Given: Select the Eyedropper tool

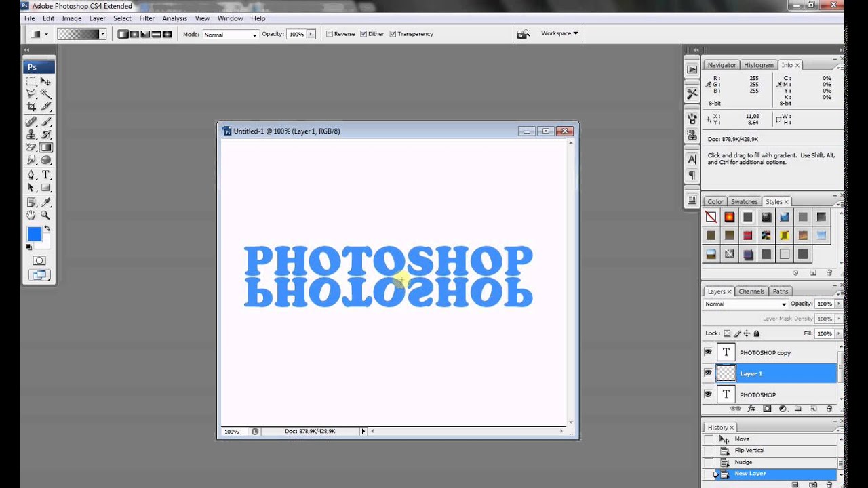Looking at the screenshot, I should click(45, 202).
